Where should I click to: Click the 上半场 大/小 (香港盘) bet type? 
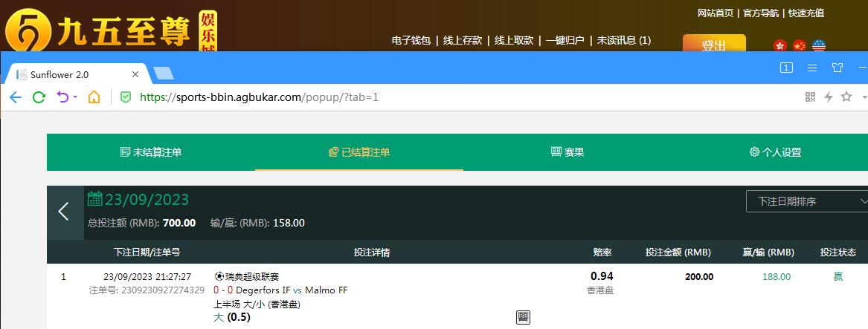[x=257, y=304]
